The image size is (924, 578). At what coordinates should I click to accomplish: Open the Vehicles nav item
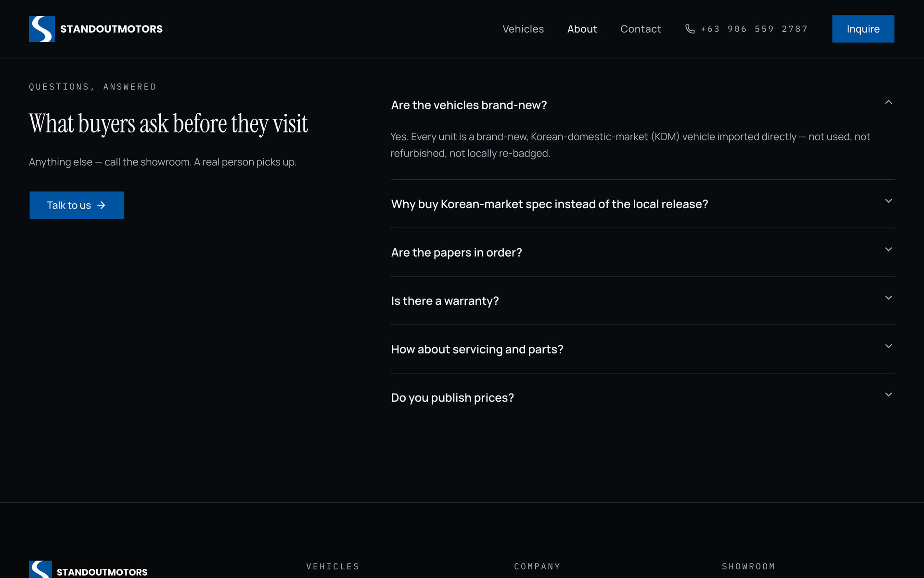tap(523, 29)
